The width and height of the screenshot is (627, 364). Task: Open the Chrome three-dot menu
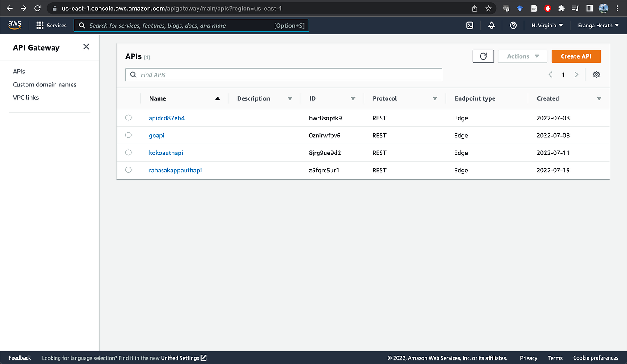point(618,8)
